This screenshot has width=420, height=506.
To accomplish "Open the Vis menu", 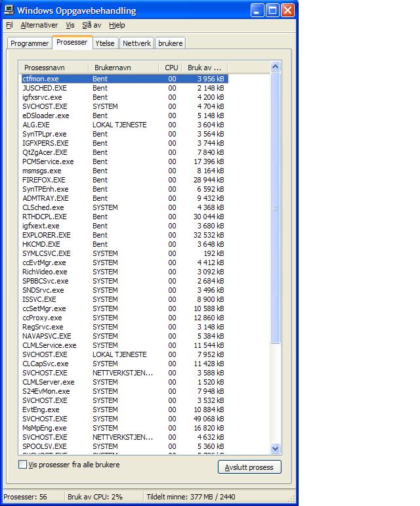I will pos(70,25).
